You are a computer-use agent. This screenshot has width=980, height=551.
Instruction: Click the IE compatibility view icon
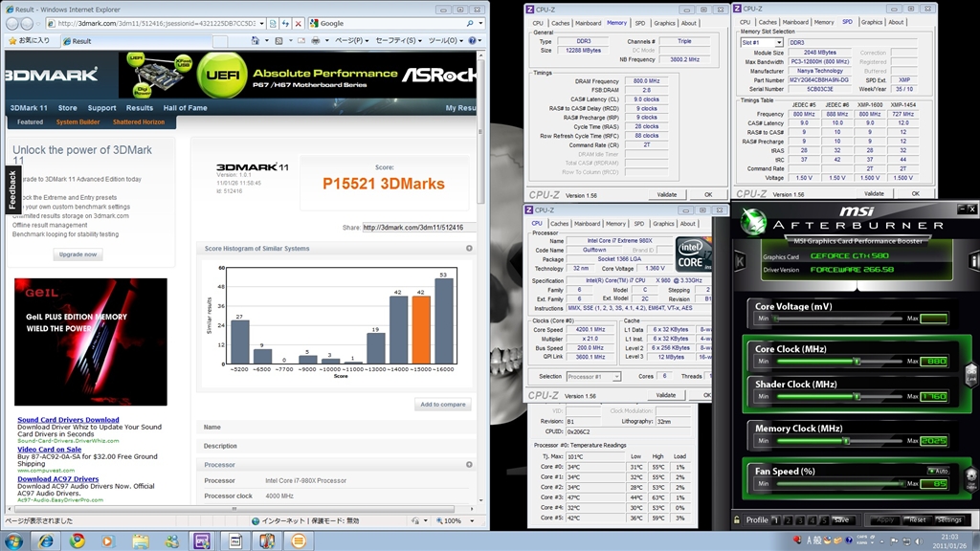(273, 24)
